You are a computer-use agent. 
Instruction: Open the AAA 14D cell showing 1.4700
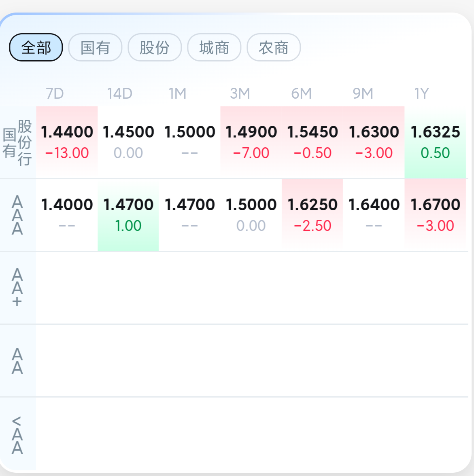[x=128, y=215]
